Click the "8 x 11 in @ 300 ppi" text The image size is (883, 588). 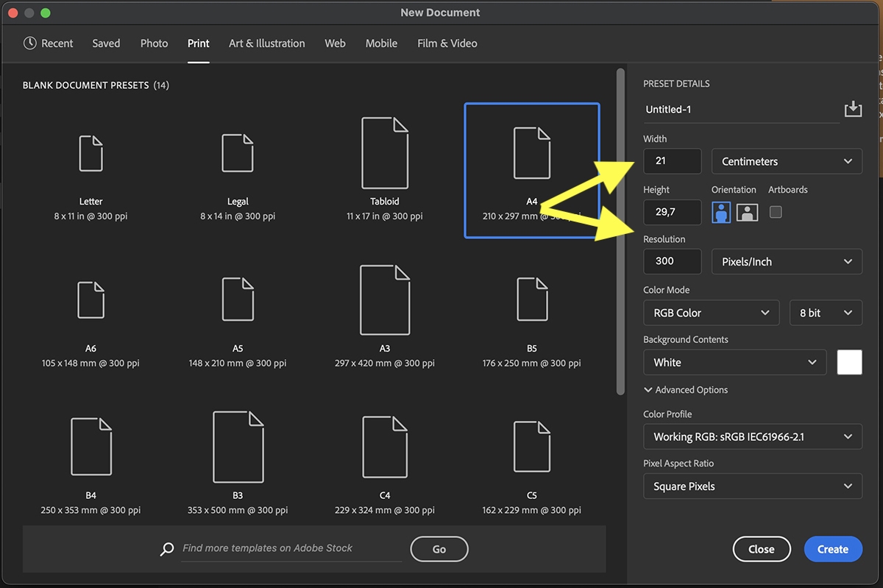(91, 216)
